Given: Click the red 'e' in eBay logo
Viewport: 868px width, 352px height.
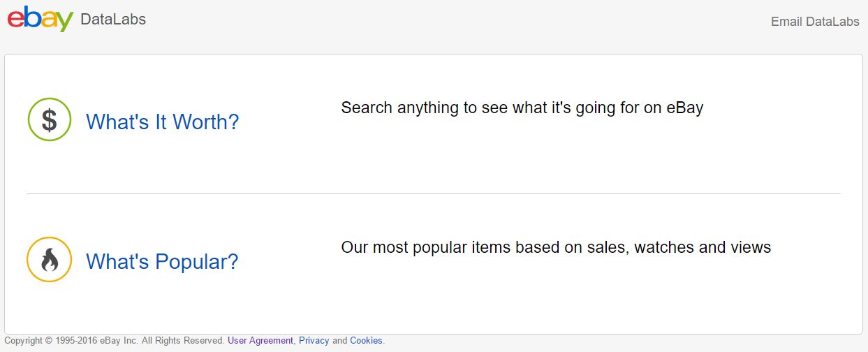Looking at the screenshot, I should coord(15,19).
